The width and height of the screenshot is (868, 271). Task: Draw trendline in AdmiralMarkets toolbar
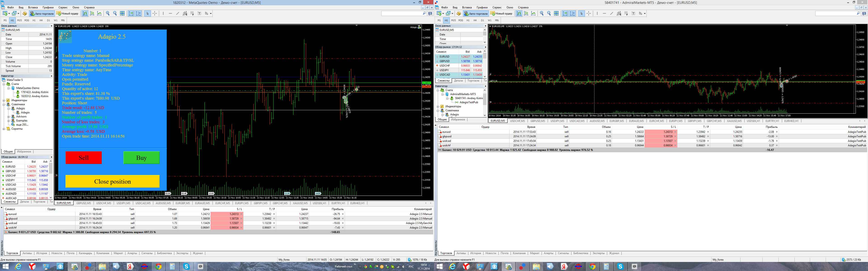612,14
